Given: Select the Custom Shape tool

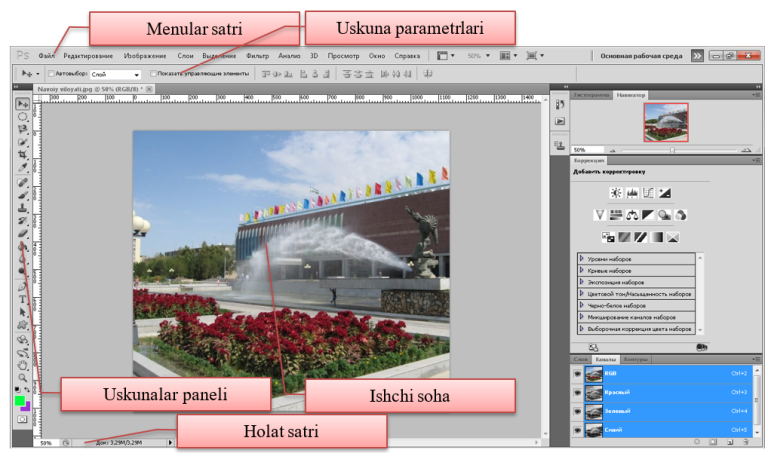Looking at the screenshot, I should click(x=23, y=325).
